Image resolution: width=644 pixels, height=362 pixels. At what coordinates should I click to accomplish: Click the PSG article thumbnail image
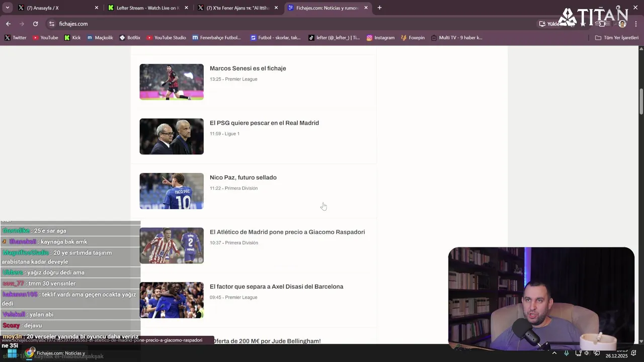point(172,136)
